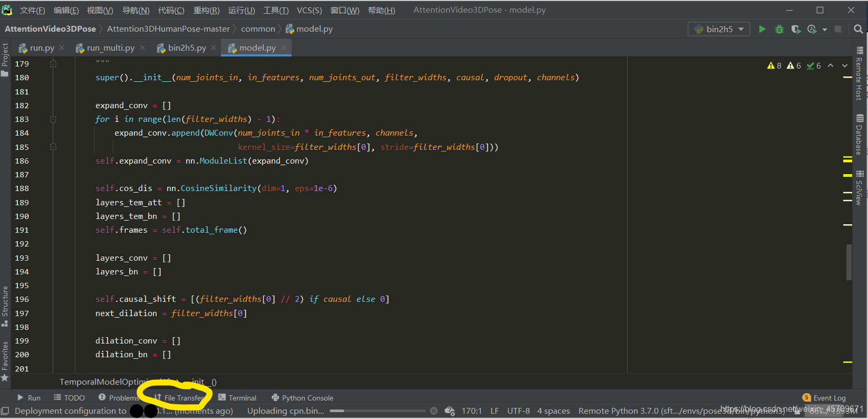Open the Run tool window at the bottom
Screen dimensions: 868x419
28,398
